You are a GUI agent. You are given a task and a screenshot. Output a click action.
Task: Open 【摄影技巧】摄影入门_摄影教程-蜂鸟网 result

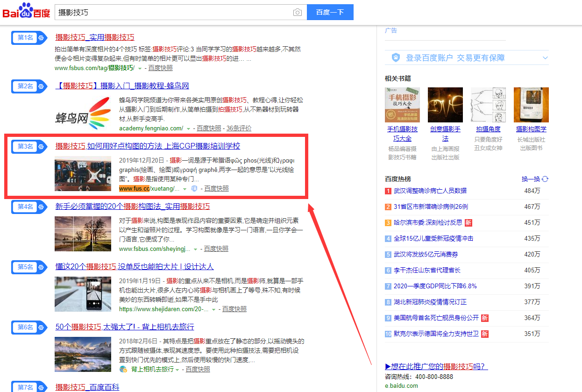122,86
